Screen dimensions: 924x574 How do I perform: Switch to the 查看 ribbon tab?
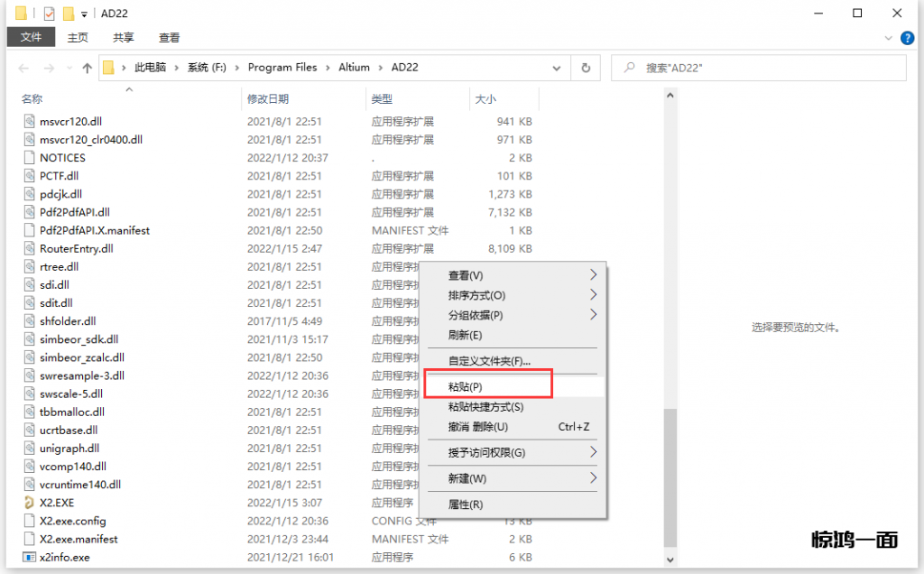(x=169, y=38)
